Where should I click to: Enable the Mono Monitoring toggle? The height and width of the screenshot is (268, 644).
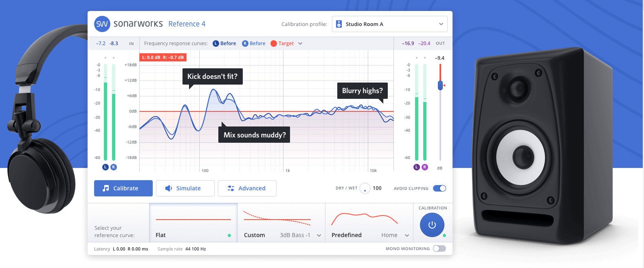pyautogui.click(x=440, y=248)
